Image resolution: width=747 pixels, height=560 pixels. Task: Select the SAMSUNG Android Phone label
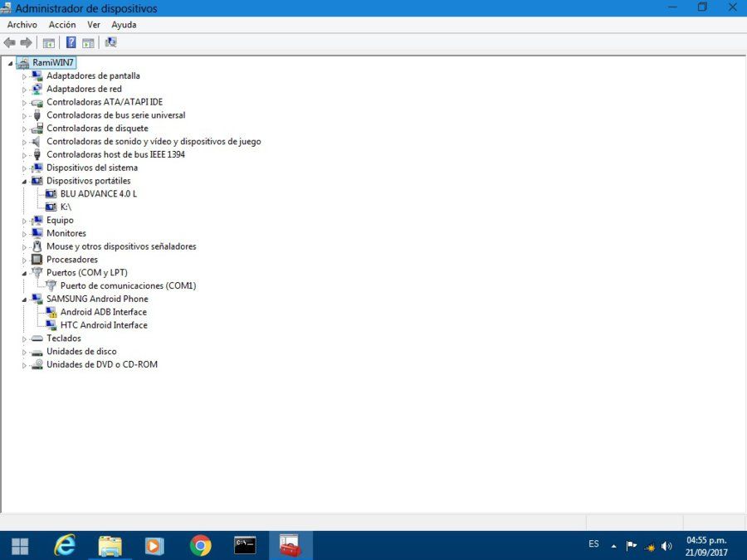pos(97,299)
